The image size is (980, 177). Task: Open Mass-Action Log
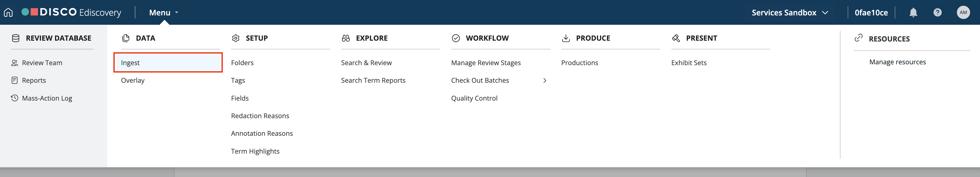point(47,98)
